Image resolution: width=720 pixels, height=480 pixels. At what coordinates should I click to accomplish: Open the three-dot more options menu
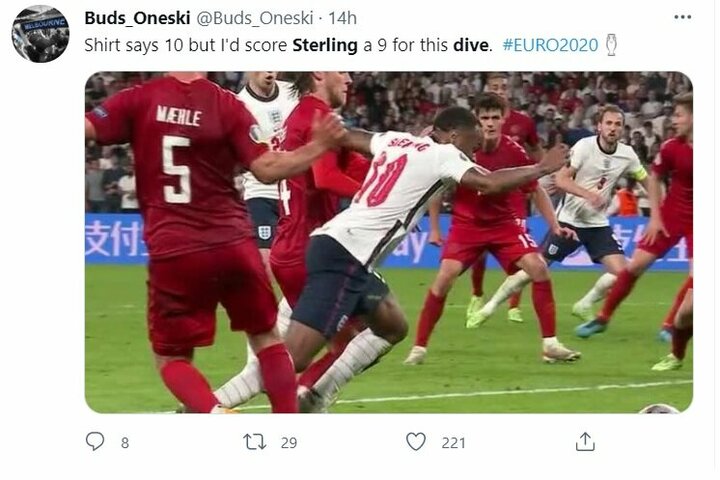coord(682,17)
